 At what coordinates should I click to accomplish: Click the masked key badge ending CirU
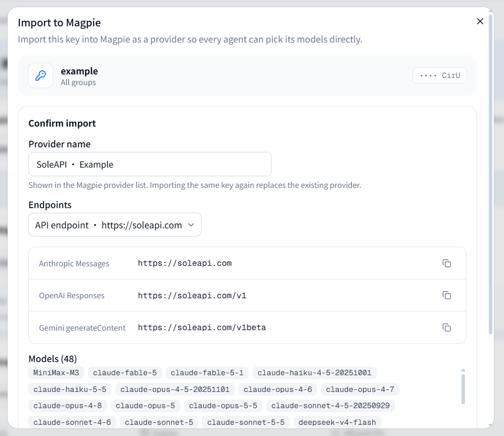(439, 75)
